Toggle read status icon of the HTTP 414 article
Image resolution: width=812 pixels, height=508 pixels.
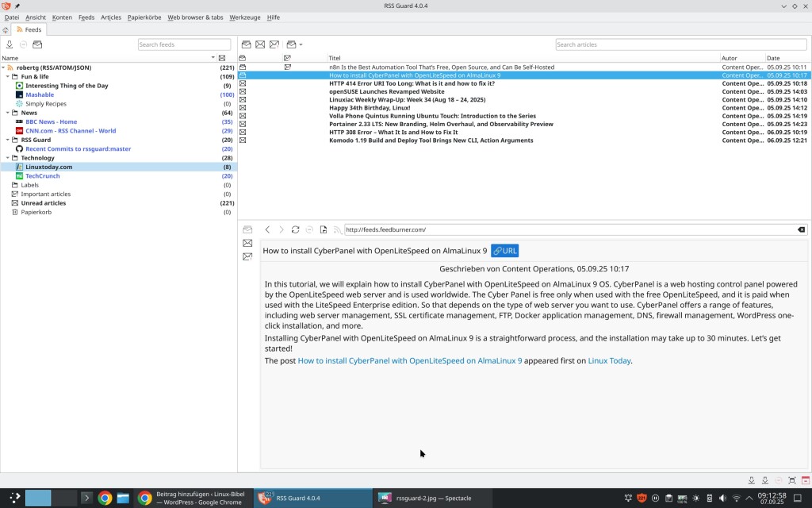243,83
